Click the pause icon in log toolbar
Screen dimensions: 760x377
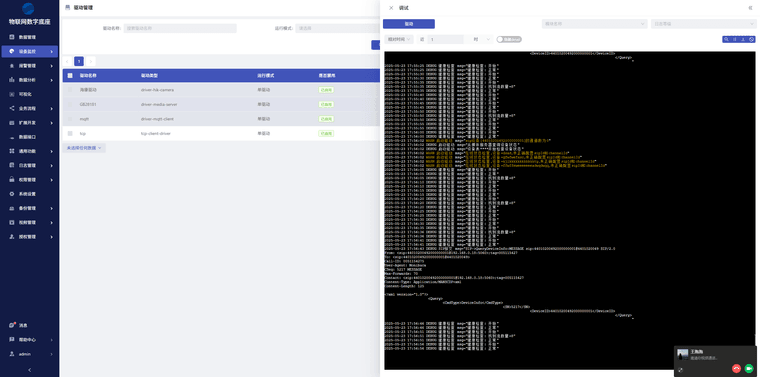(x=735, y=39)
